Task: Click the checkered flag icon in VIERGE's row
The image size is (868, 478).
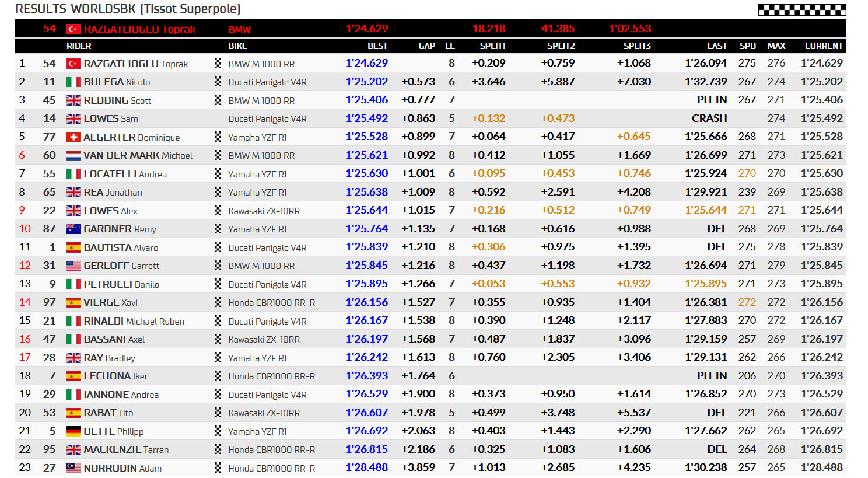Action: (218, 302)
